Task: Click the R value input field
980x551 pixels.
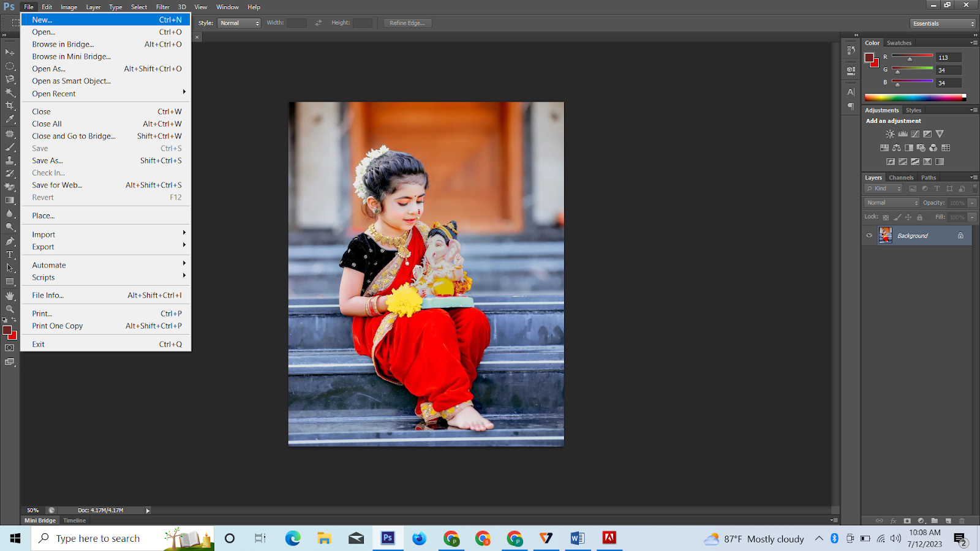Action: tap(949, 58)
